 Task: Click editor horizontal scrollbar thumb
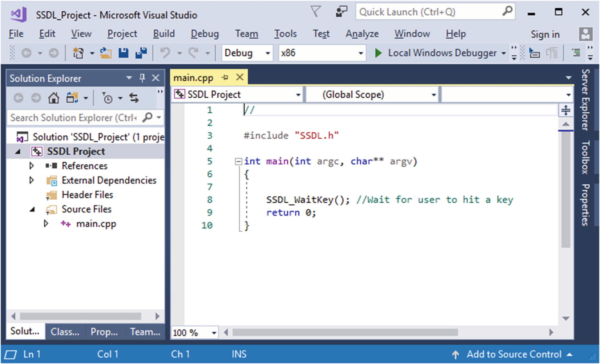345,333
